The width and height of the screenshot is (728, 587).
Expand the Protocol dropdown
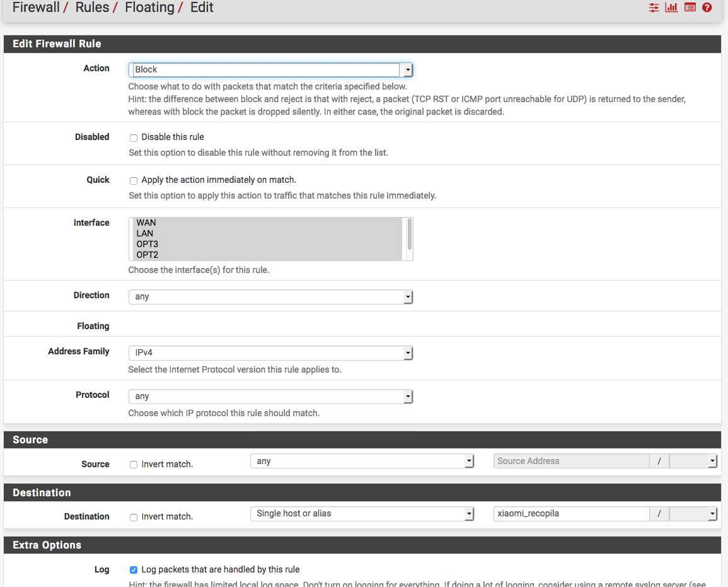pos(270,397)
